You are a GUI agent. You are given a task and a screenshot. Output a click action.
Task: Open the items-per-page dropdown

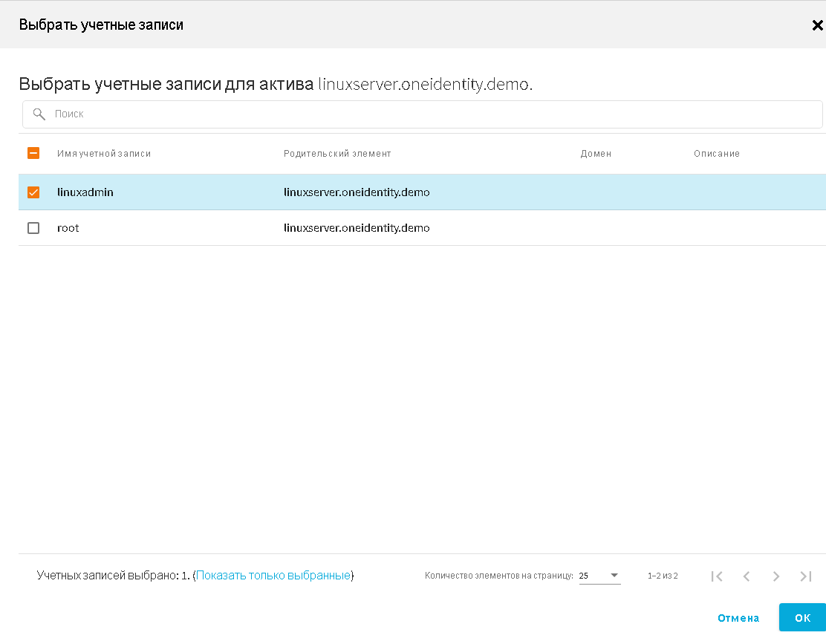(599, 576)
